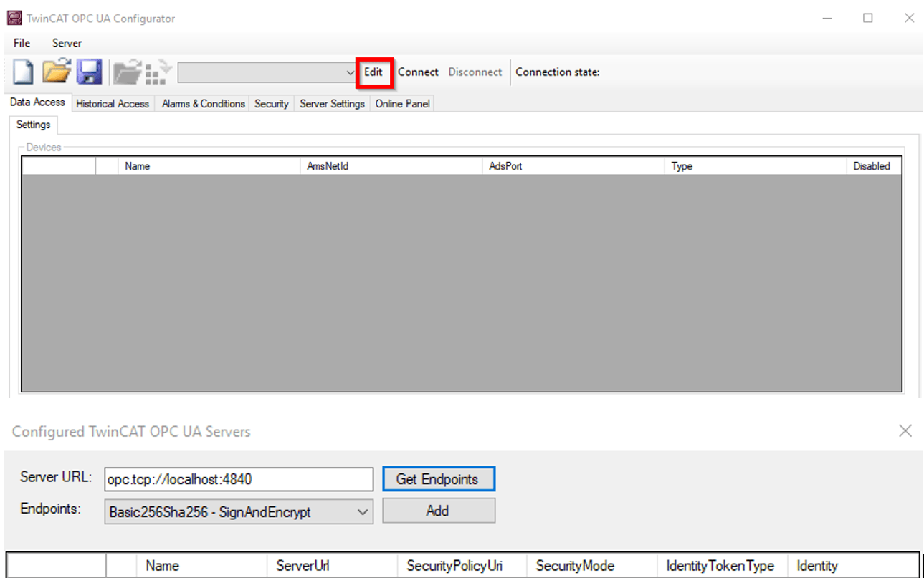Close the Configured TwinCAT OPC UA Servers dialog
This screenshot has width=924, height=578.
tap(905, 430)
